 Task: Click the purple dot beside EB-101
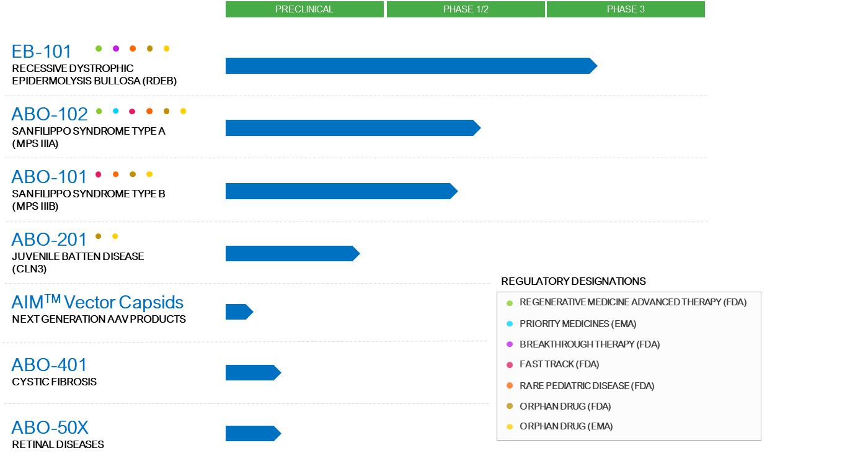[x=115, y=48]
